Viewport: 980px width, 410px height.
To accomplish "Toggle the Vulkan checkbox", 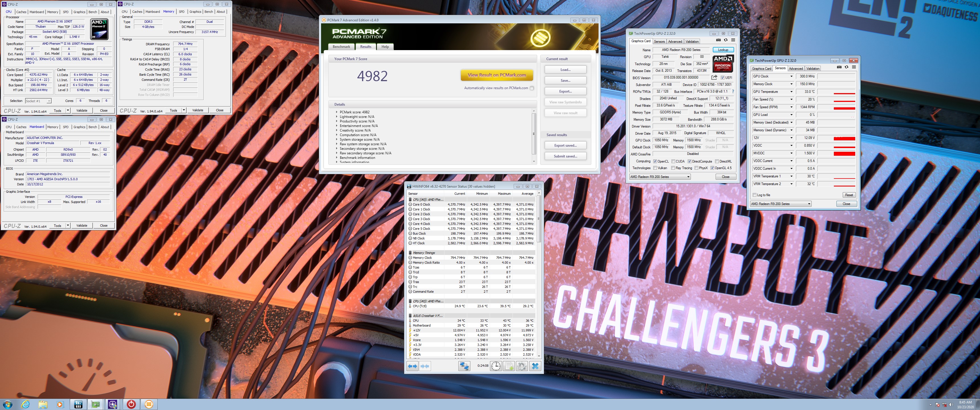I will pyautogui.click(x=655, y=168).
